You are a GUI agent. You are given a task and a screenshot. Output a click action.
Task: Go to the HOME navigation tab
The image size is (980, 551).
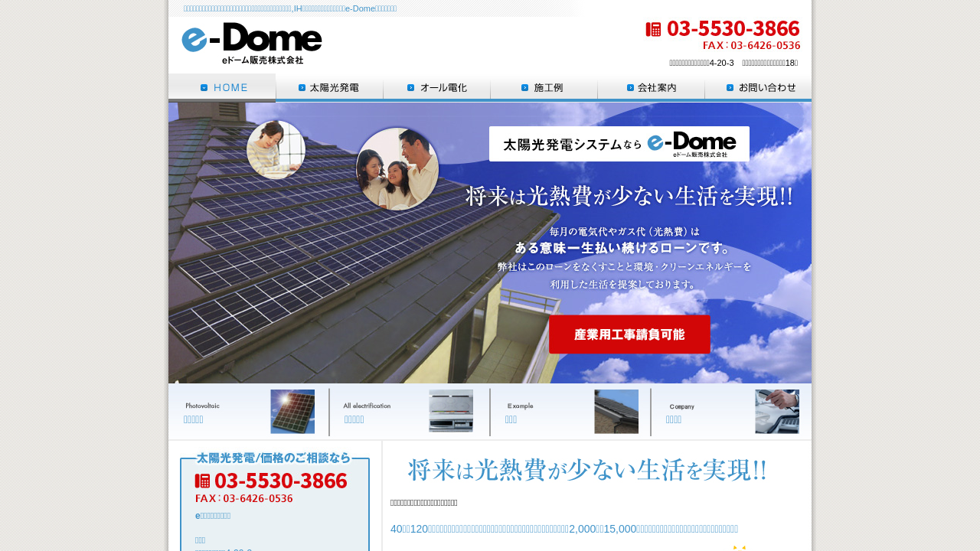pos(222,87)
